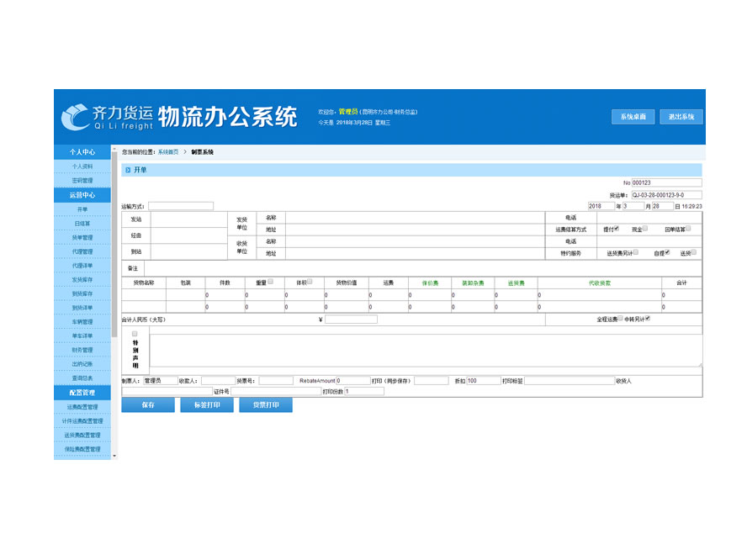Screen dimensions: 747x560
Task: Check the 现金 payment checkbox
Action: tap(644, 228)
